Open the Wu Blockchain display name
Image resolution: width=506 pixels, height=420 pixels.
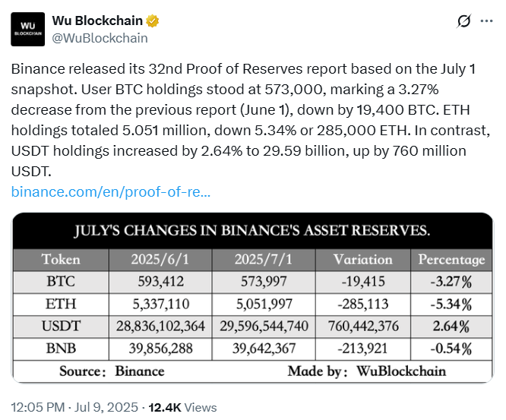click(x=100, y=21)
